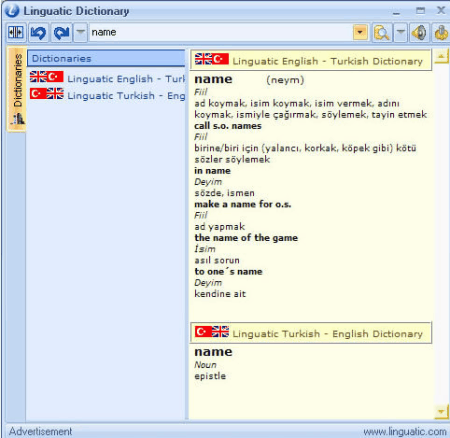Start search with the magnifier icon

(382, 32)
